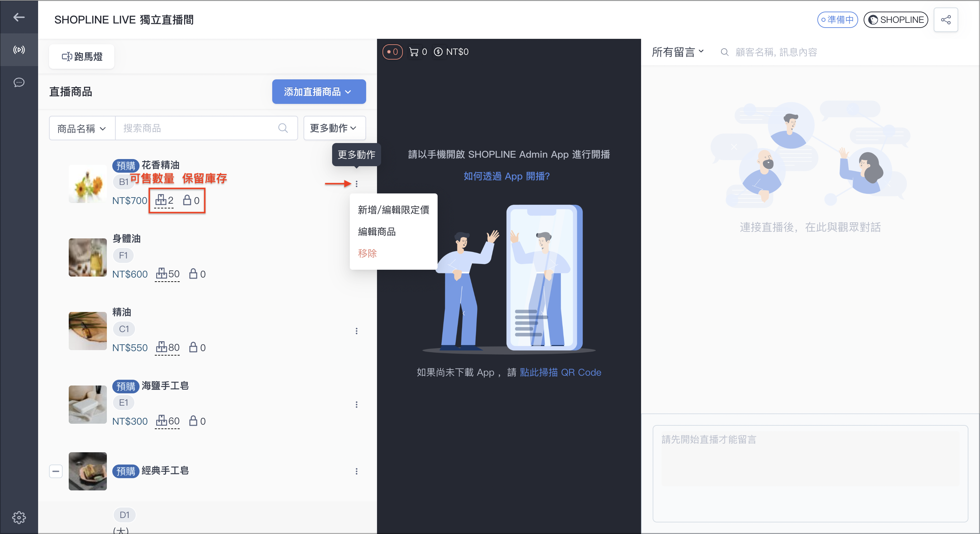
Task: Click the NT$550 price
Action: pyautogui.click(x=130, y=348)
